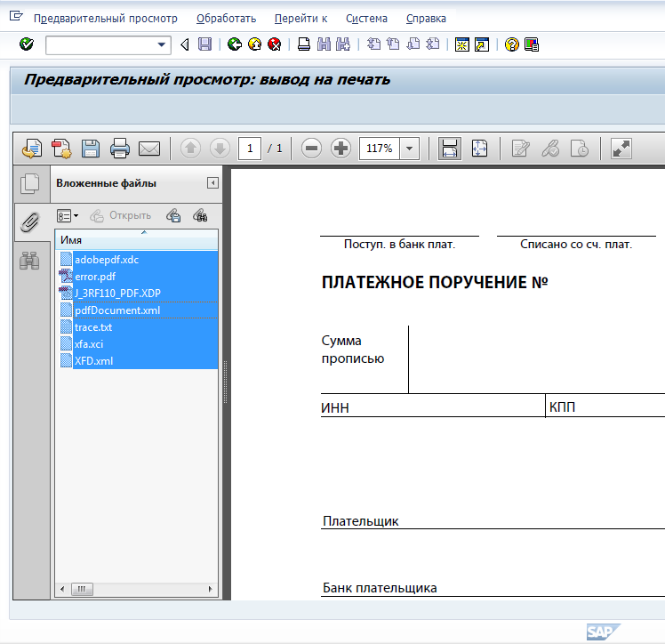Click the red Cancel icon

tap(275, 44)
